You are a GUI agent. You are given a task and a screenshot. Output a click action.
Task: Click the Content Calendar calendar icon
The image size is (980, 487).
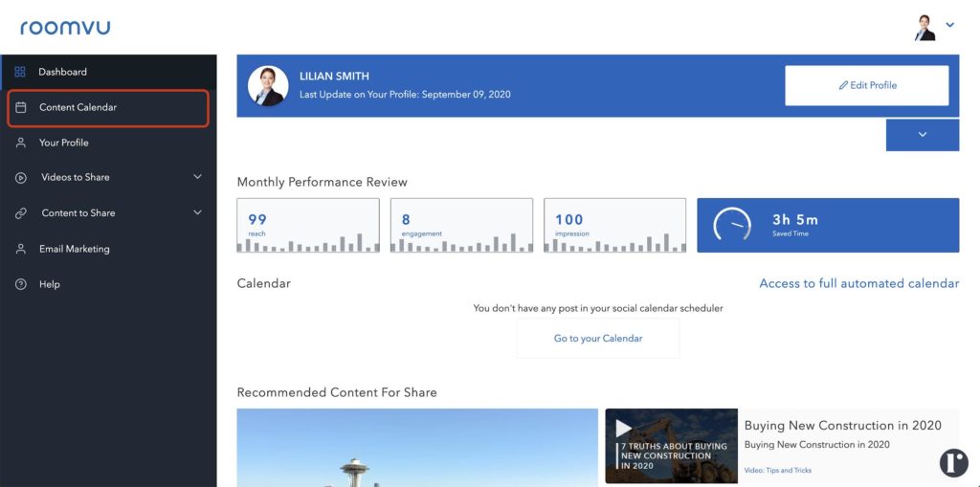click(20, 107)
